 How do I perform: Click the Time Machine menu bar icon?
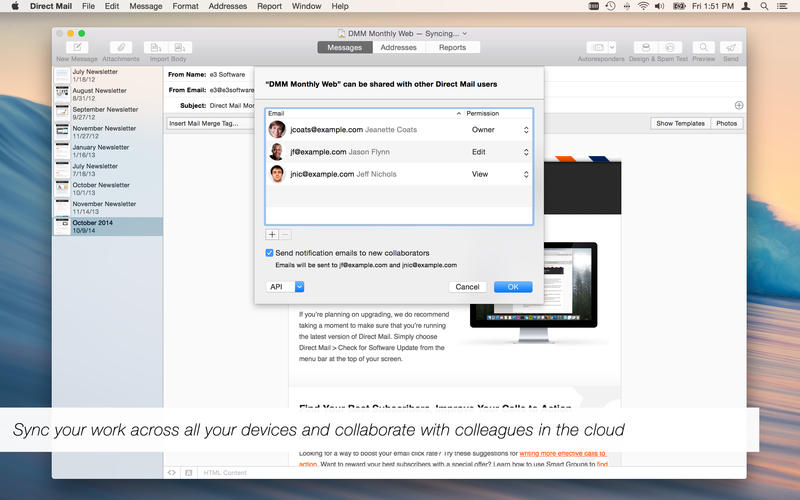(x=610, y=6)
